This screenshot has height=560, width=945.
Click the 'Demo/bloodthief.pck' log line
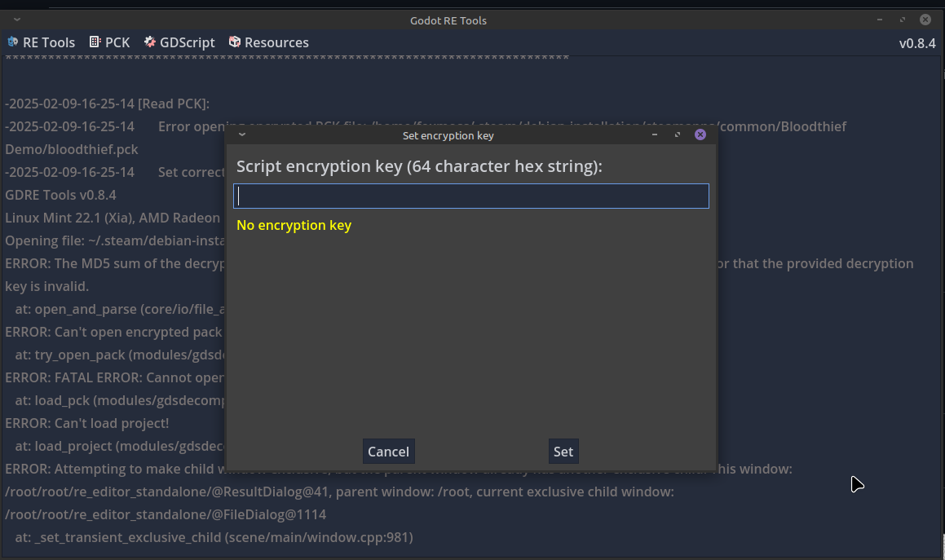[x=72, y=149]
